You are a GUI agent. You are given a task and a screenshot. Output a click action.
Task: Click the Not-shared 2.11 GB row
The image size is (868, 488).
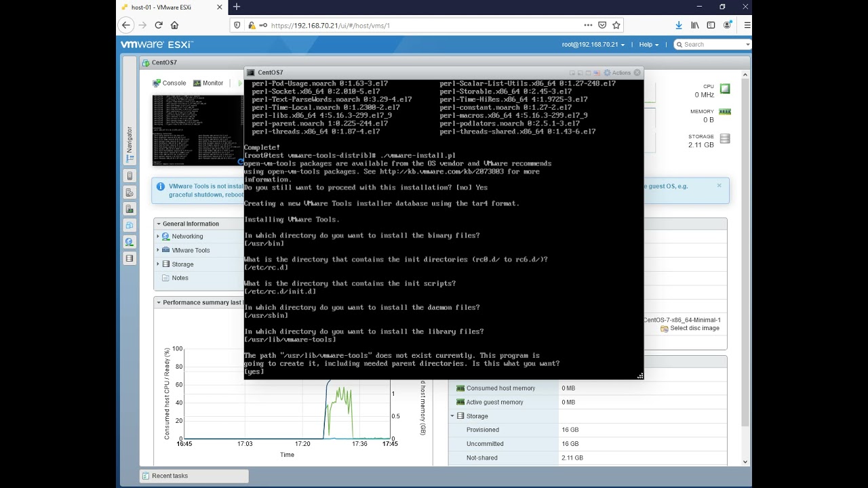(587, 458)
